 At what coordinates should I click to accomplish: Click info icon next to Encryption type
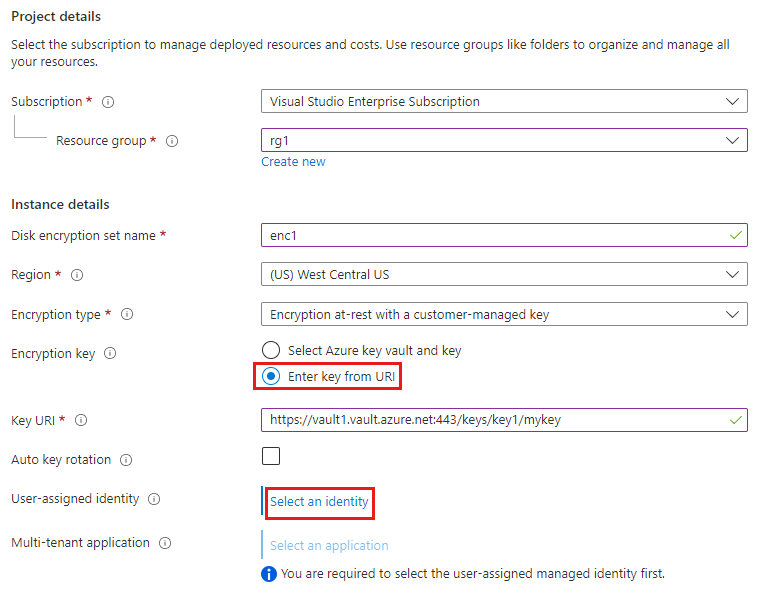pyautogui.click(x=127, y=314)
